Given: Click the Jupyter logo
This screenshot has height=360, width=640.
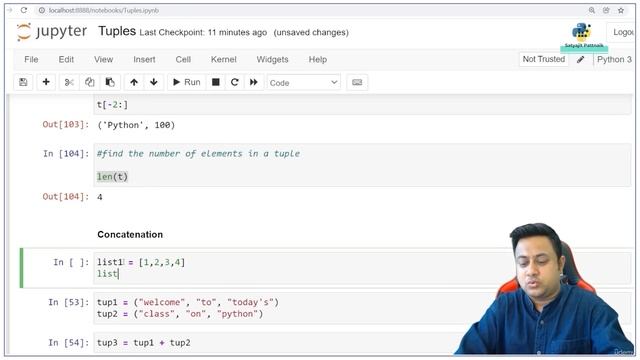Looking at the screenshot, I should [52, 31].
